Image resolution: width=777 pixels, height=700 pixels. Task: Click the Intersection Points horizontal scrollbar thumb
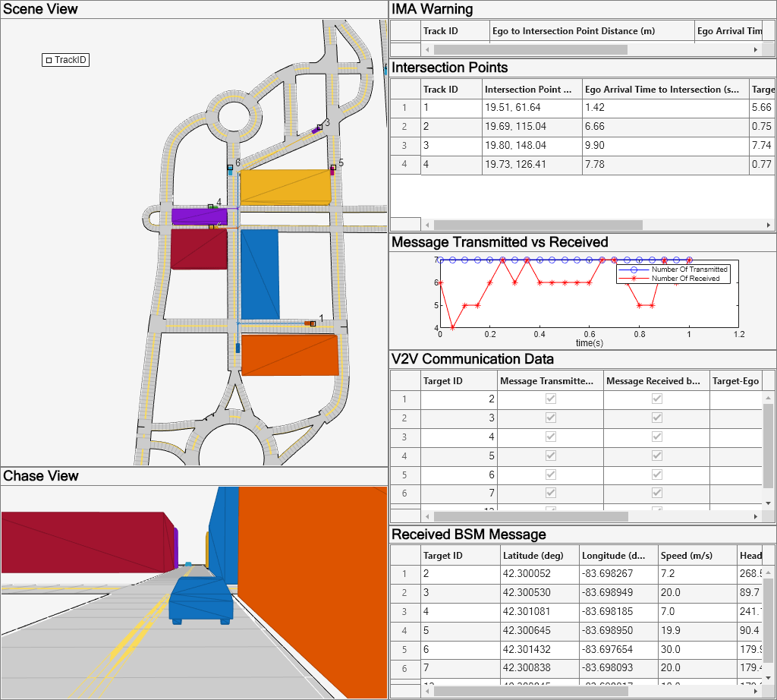coord(537,225)
